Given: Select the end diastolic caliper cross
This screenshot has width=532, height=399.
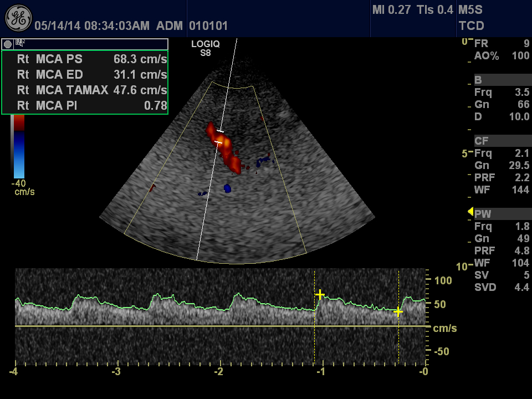Looking at the screenshot, I should 398,312.
